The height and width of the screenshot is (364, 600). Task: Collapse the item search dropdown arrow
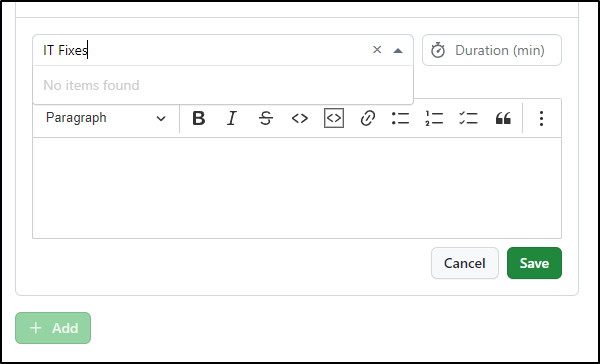click(398, 51)
